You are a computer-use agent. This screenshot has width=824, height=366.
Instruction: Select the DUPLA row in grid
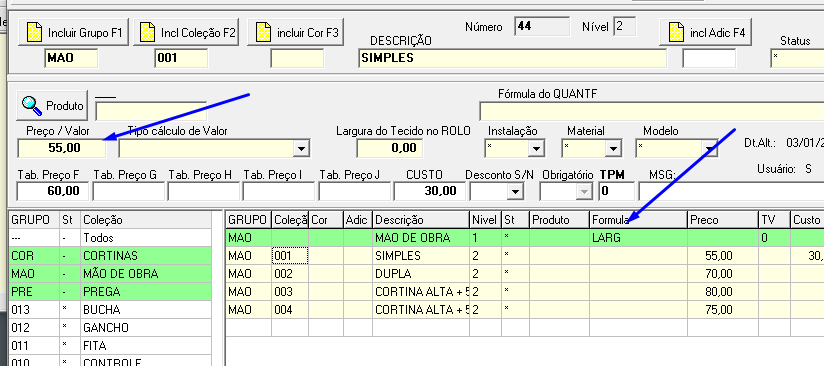(x=524, y=274)
